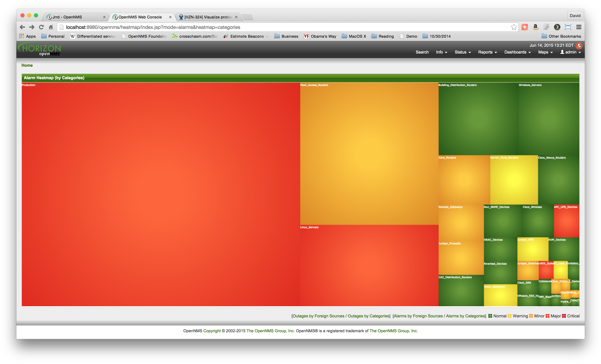Open the Apps bookmarks grid icon

click(22, 36)
